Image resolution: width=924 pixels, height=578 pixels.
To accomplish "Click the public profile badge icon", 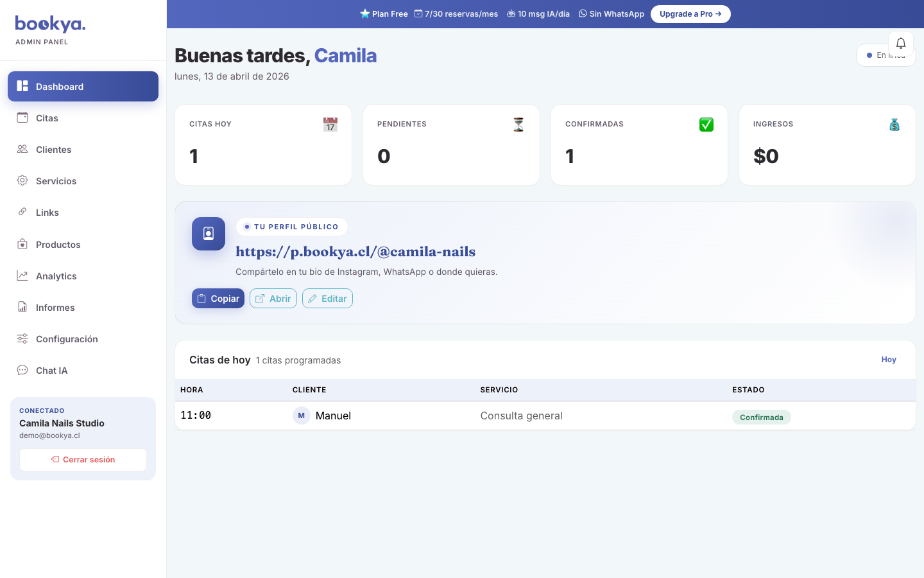I will tap(209, 234).
